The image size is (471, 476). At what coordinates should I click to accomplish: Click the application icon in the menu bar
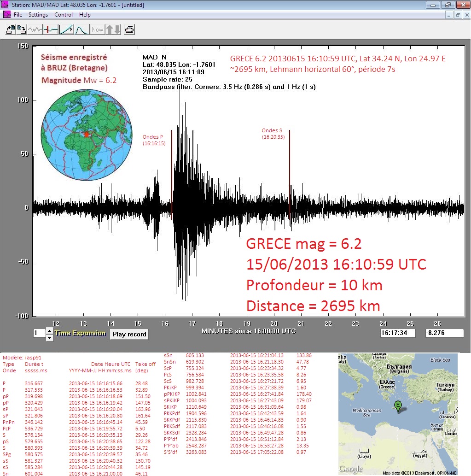[x=6, y=15]
